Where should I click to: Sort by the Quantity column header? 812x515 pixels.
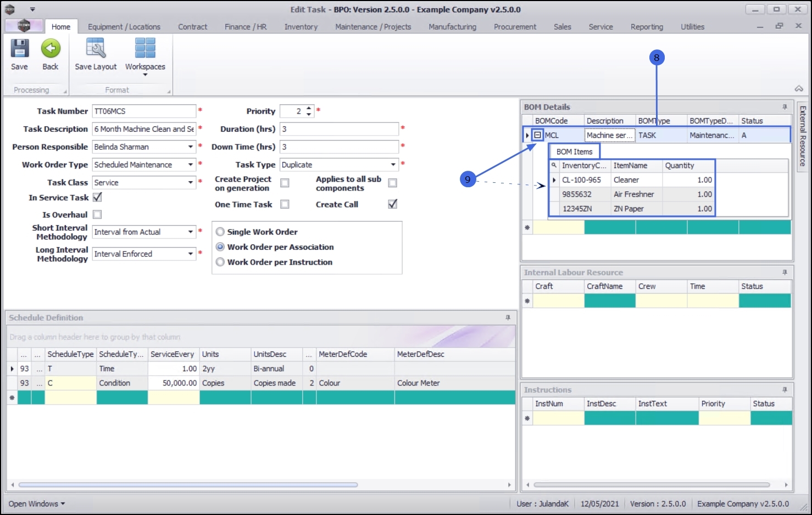pyautogui.click(x=688, y=165)
